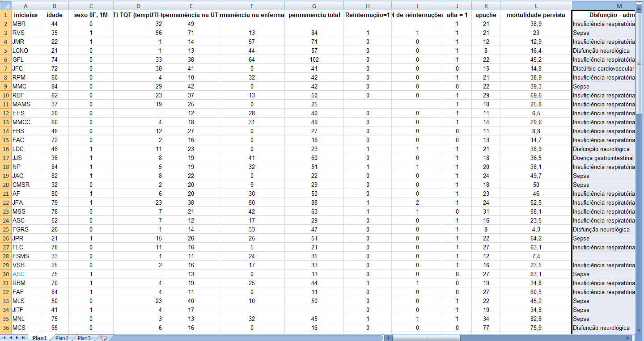Select column H header
Screen dimensions: 644x341
[368, 5]
